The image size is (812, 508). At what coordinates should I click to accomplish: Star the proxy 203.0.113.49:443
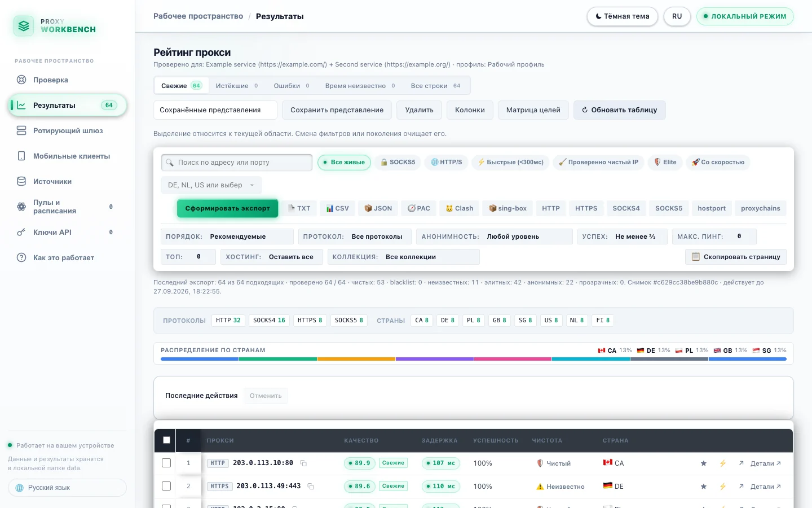click(704, 487)
